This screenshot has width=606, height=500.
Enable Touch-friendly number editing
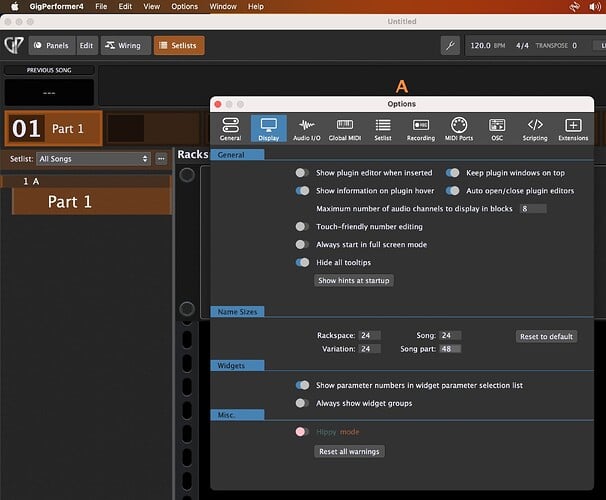coord(302,227)
